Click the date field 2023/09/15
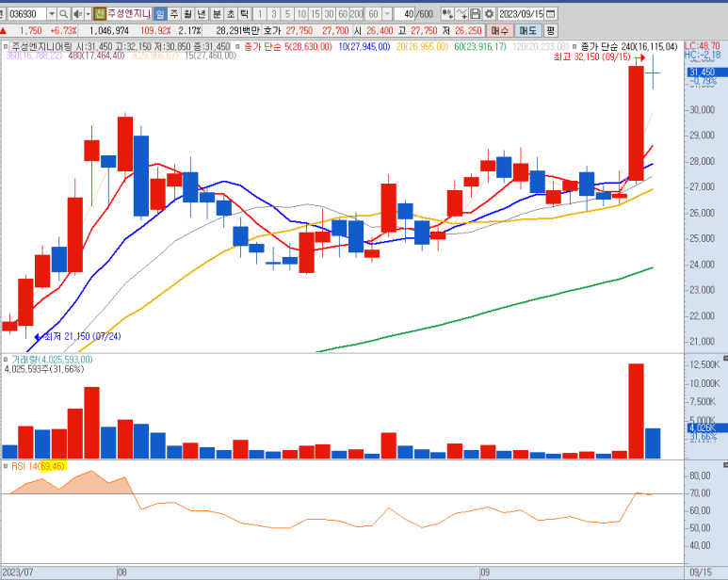This screenshot has width=728, height=580. coord(522,14)
